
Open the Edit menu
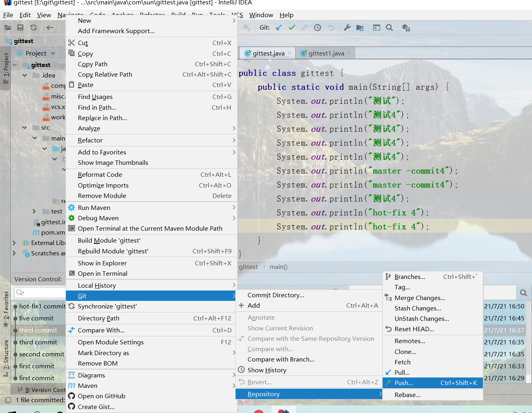25,15
